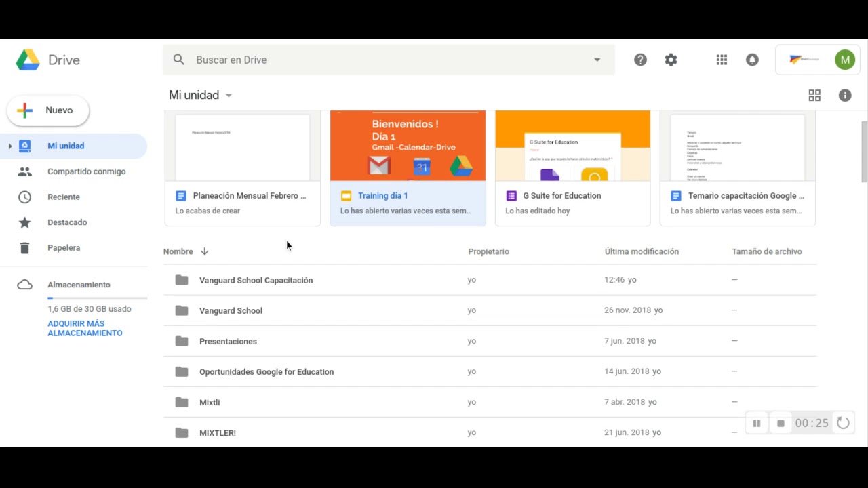This screenshot has width=868, height=488.
Task: Switch to grid layout view
Action: [814, 96]
